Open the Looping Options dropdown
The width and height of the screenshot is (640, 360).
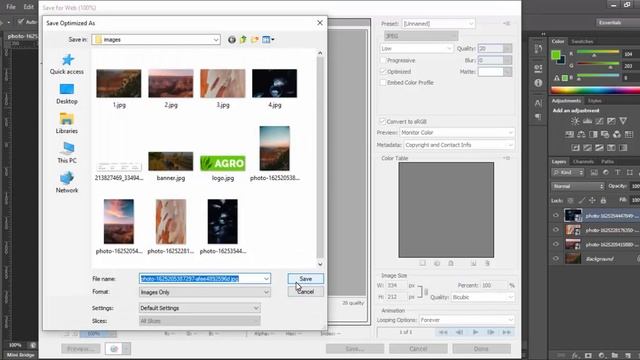pyautogui.click(x=467, y=320)
